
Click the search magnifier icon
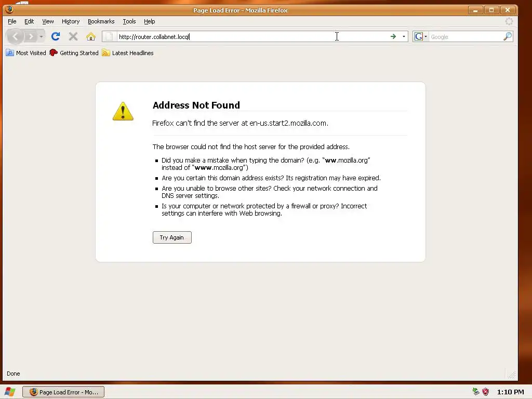click(x=508, y=36)
